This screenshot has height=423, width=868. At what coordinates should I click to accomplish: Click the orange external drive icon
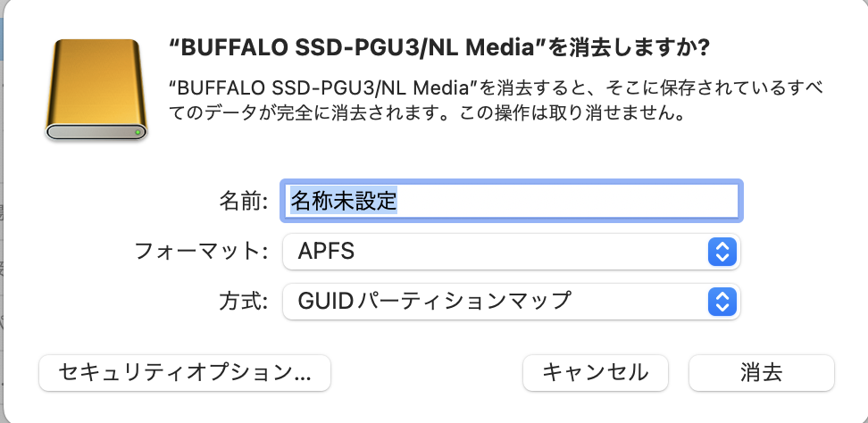[96, 89]
